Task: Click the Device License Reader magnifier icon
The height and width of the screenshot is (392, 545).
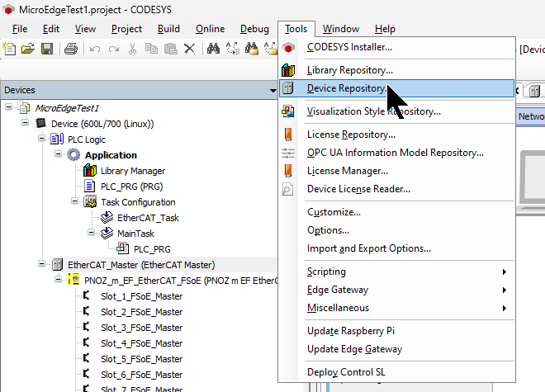Action: pos(287,189)
